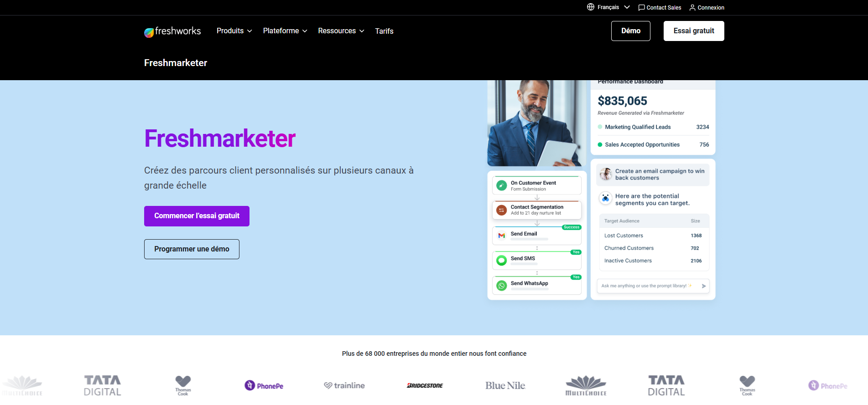The image size is (868, 405).
Task: Click the Target Audience column header
Action: pyautogui.click(x=622, y=221)
